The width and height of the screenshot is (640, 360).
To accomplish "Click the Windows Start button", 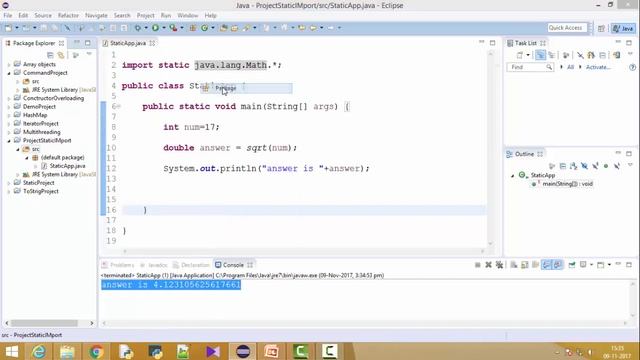I will click(12, 351).
